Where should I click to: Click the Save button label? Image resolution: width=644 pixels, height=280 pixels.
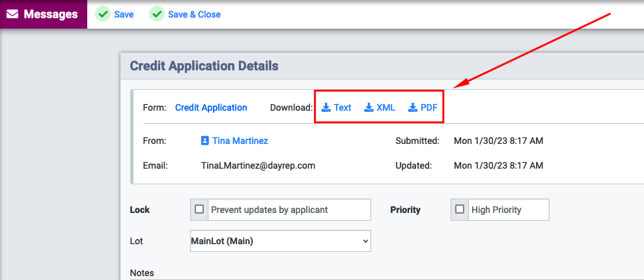click(x=124, y=14)
